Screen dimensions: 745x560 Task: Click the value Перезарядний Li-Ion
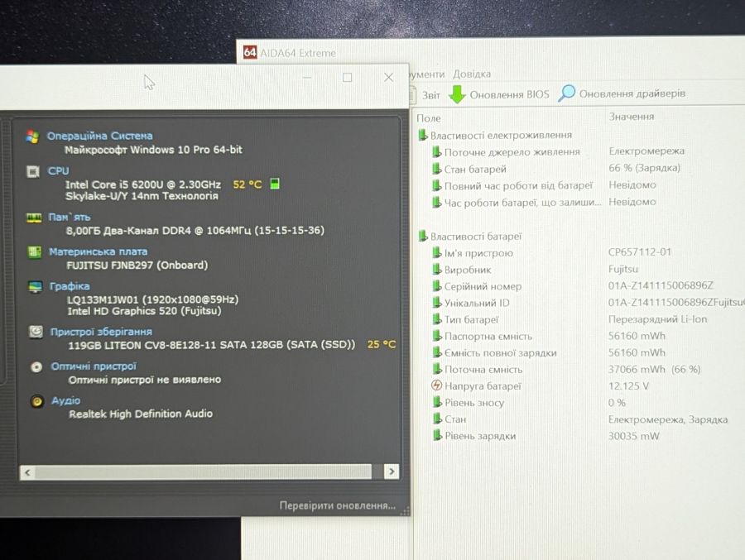(x=657, y=319)
